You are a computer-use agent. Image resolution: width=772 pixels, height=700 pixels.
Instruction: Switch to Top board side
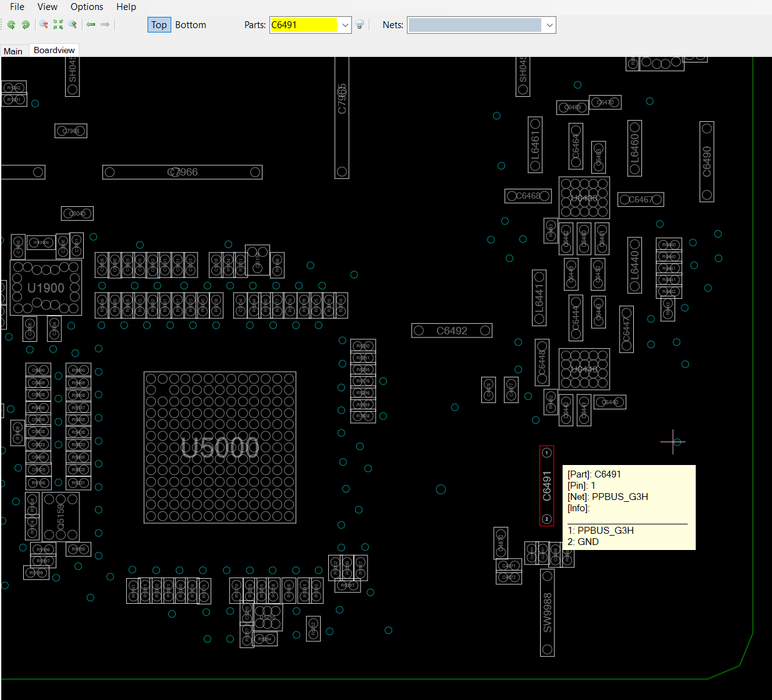[159, 25]
